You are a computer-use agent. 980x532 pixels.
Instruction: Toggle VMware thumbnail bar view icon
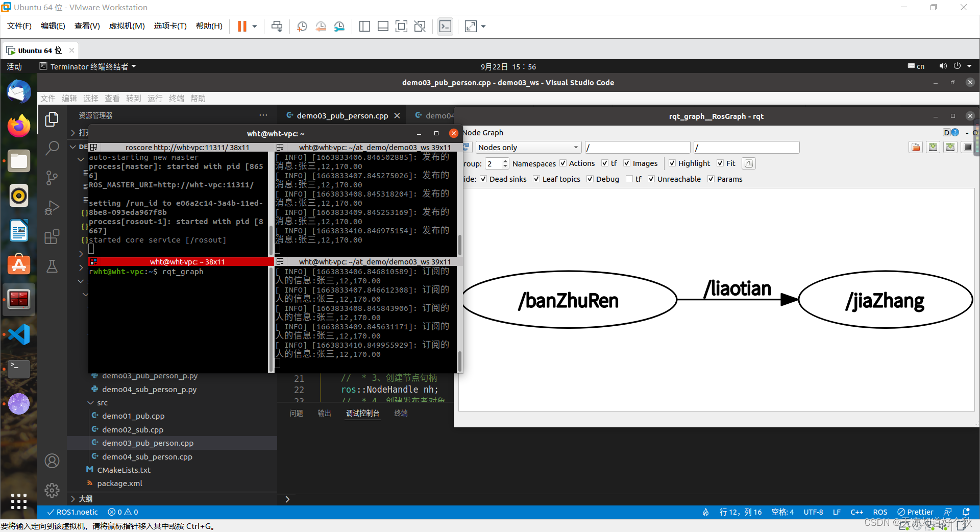383,26
